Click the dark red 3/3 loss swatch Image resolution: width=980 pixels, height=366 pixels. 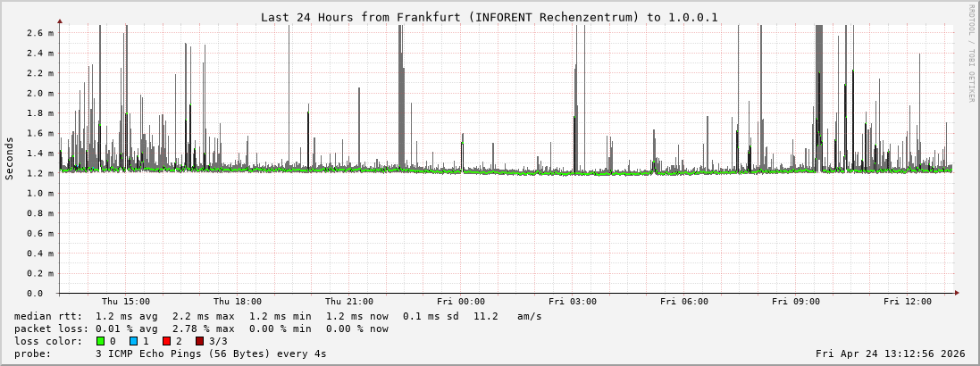coord(199,341)
